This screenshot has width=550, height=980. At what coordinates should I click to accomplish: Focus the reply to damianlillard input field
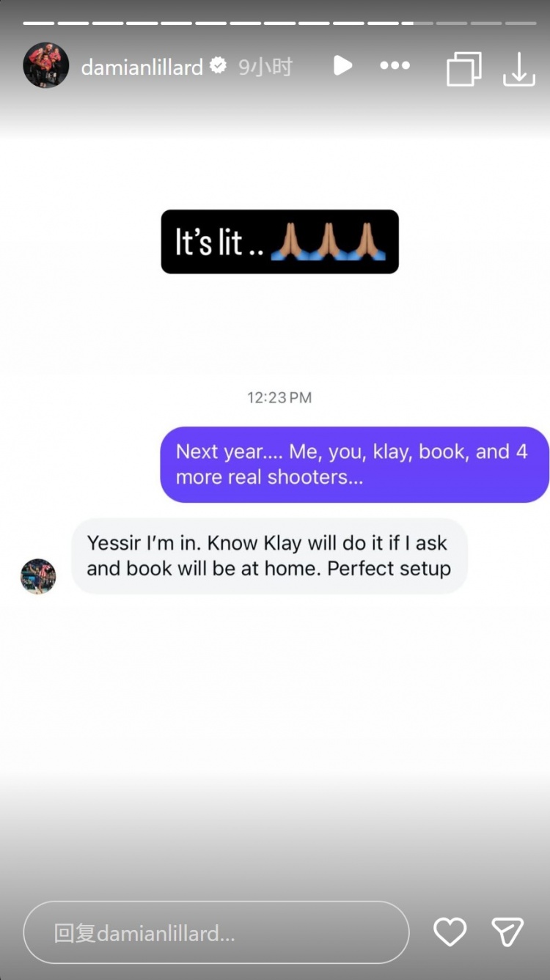pyautogui.click(x=216, y=932)
